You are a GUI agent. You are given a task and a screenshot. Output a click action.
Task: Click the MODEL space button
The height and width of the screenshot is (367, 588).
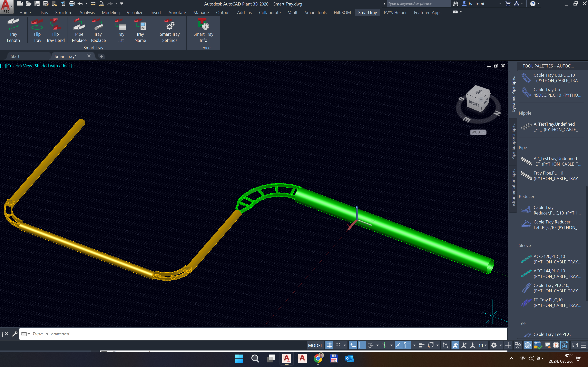pos(315,345)
